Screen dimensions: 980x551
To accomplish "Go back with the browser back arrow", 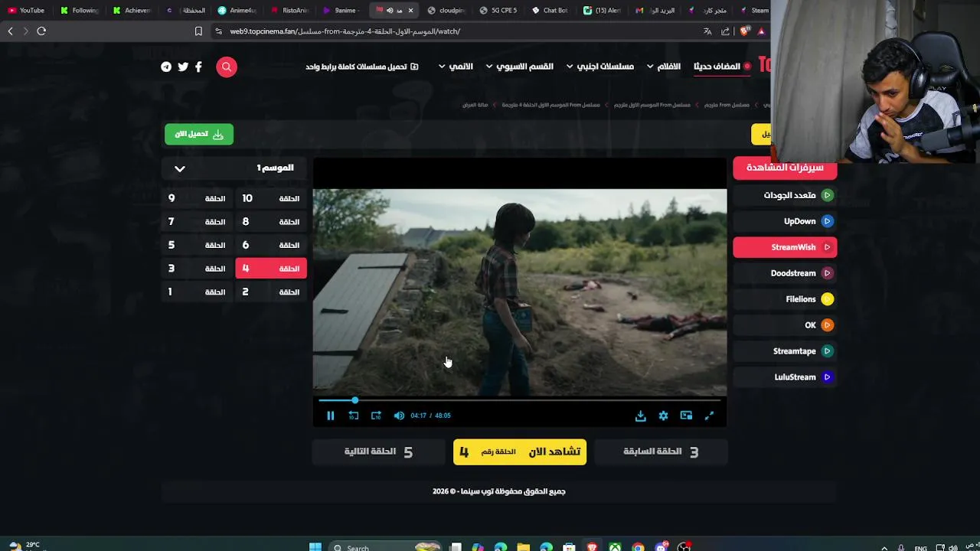I will [10, 31].
